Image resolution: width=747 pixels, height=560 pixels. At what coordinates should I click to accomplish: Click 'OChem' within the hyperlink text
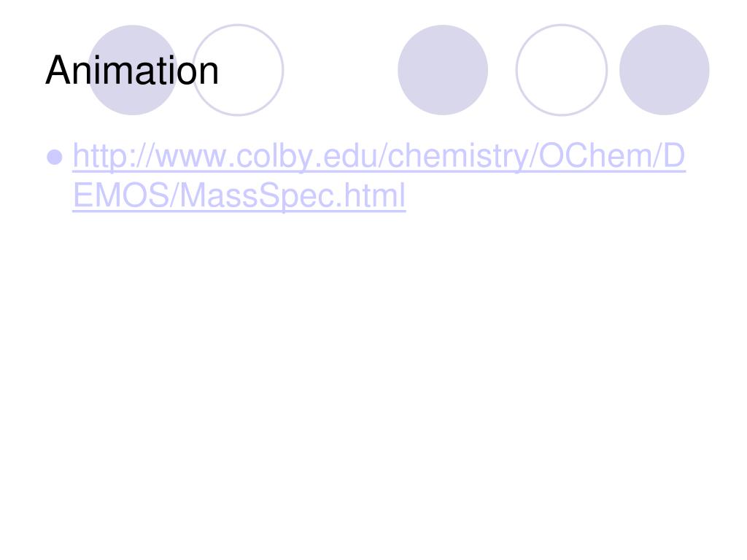coord(595,156)
